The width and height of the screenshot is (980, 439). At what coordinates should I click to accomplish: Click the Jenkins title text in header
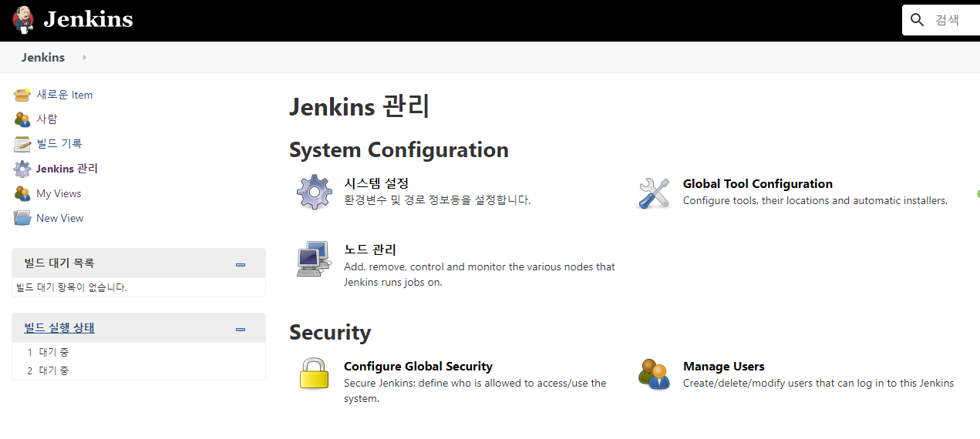click(x=88, y=19)
